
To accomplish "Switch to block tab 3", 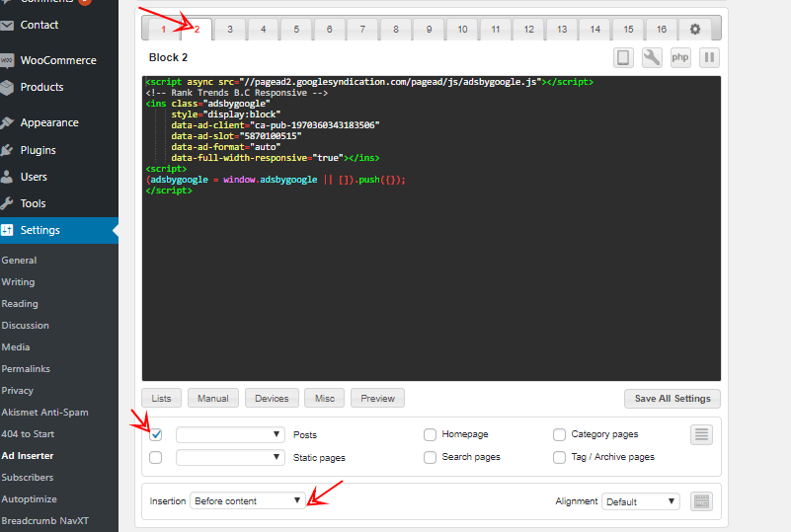I will coord(230,30).
